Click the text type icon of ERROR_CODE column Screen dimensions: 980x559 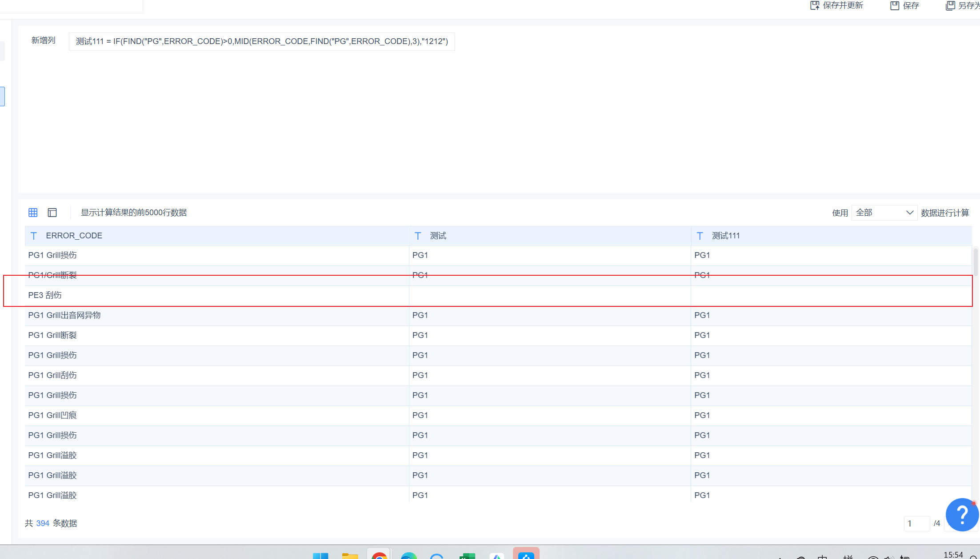tap(34, 236)
